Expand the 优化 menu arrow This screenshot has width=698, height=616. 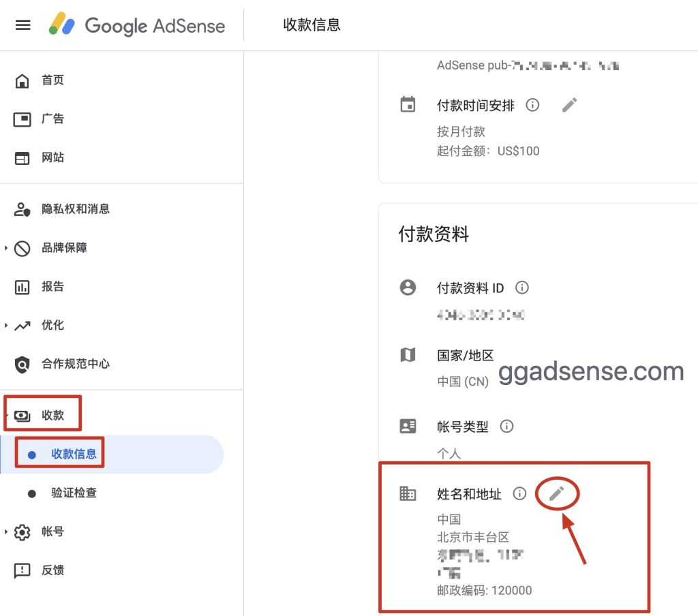[x=5, y=325]
